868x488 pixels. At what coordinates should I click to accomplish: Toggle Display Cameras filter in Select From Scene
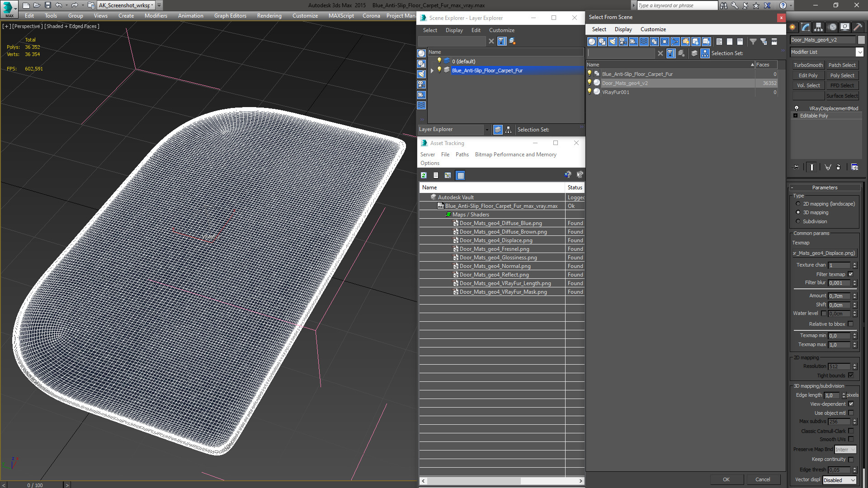[623, 42]
